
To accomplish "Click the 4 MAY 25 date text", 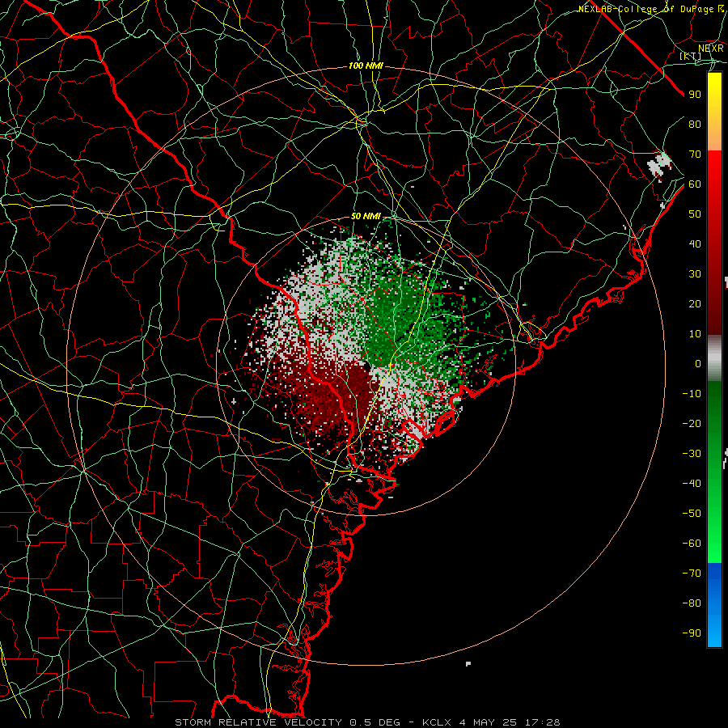I will (x=488, y=722).
